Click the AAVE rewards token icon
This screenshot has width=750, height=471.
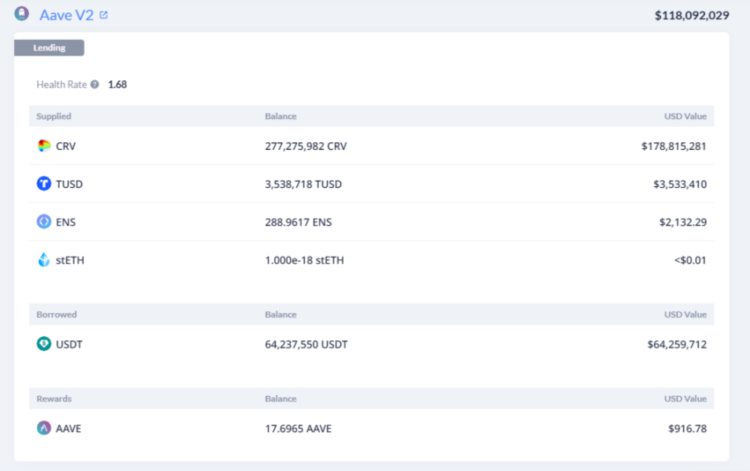(x=44, y=428)
